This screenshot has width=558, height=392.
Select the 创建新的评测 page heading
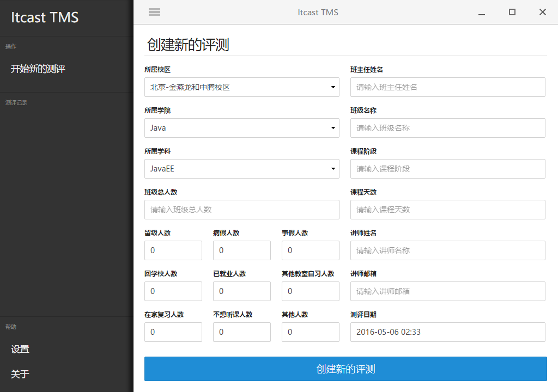(188, 45)
